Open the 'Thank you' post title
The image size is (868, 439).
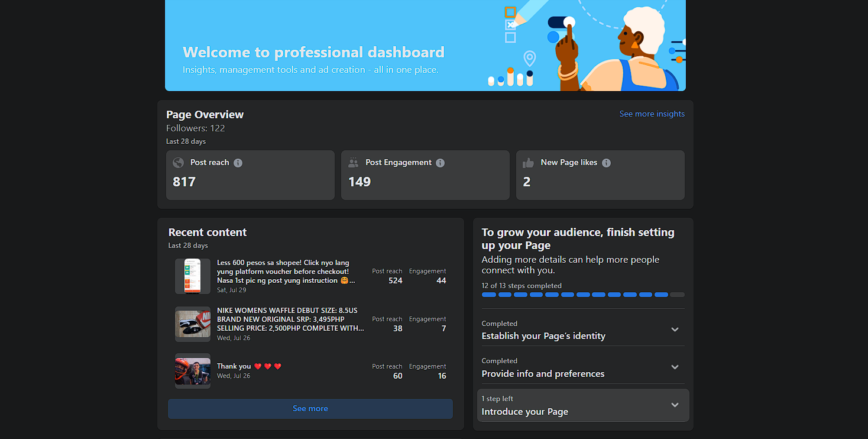249,366
